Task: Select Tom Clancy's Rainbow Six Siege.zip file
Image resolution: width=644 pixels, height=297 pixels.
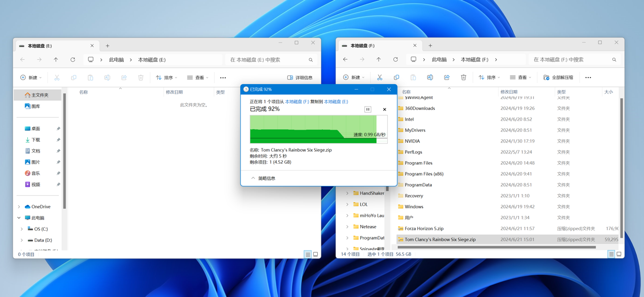Action: (507, 239)
